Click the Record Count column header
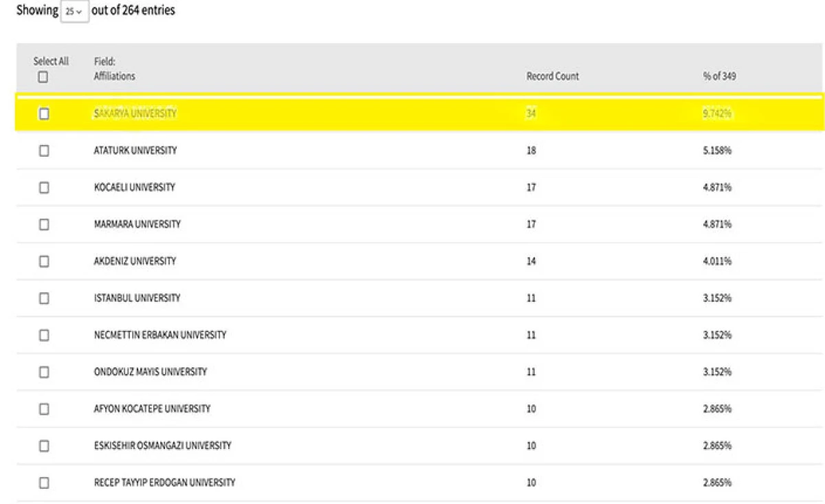This screenshot has height=504, width=825. (x=552, y=76)
